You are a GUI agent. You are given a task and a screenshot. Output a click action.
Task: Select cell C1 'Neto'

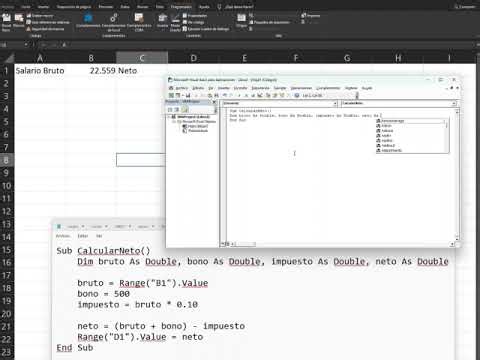coord(142,71)
